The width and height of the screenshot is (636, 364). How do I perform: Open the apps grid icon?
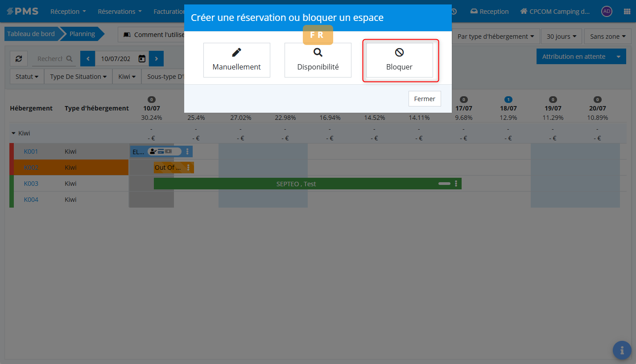tap(627, 12)
